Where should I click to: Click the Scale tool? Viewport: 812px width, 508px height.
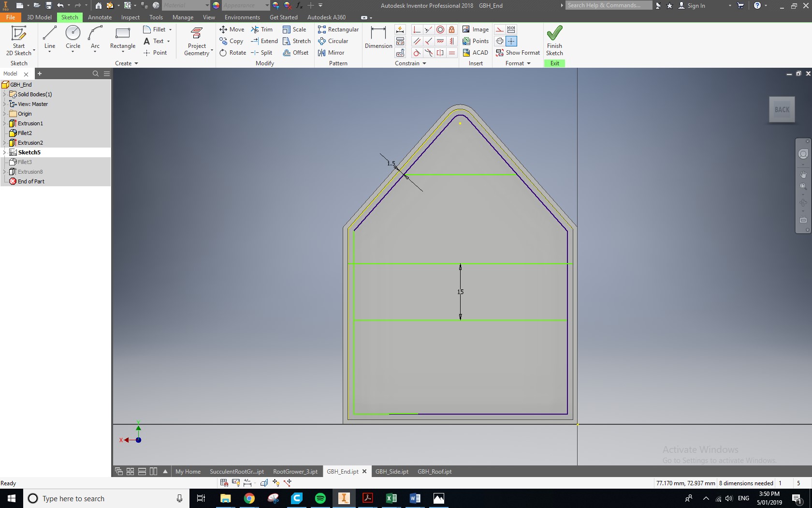pyautogui.click(x=294, y=30)
